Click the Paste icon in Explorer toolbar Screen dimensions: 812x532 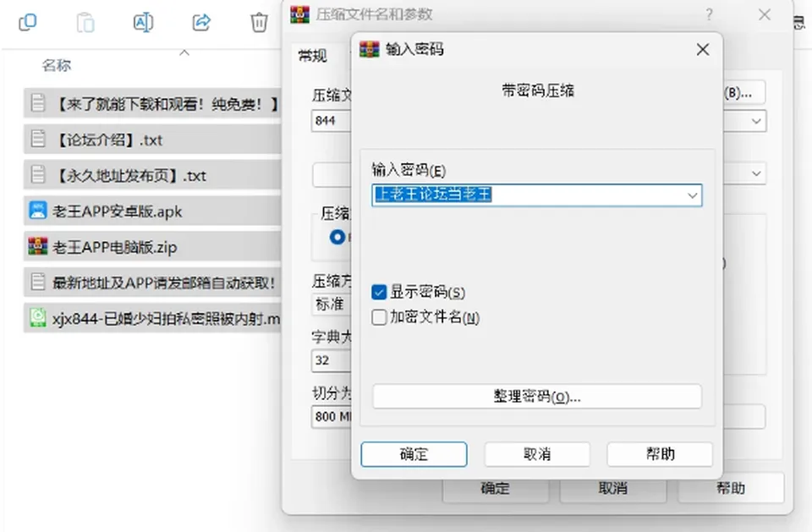point(85,23)
